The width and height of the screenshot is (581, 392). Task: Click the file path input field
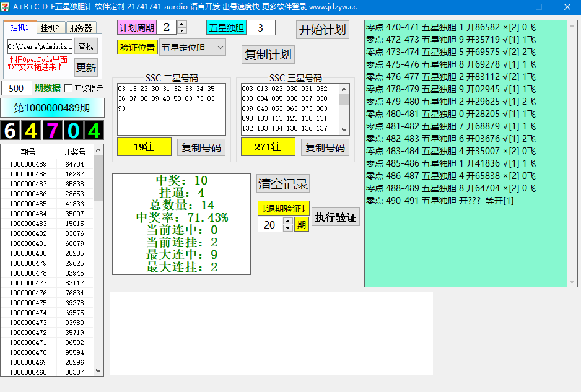coord(40,46)
